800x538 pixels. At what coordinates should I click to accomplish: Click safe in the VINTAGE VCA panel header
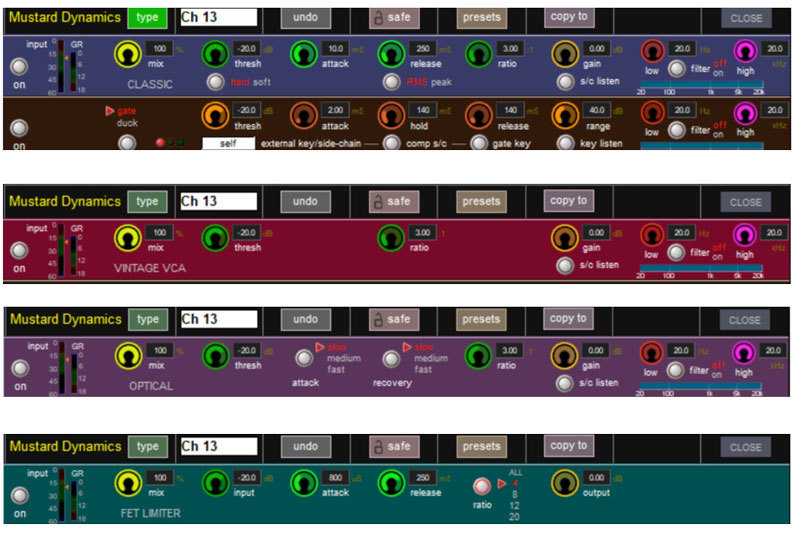click(394, 202)
